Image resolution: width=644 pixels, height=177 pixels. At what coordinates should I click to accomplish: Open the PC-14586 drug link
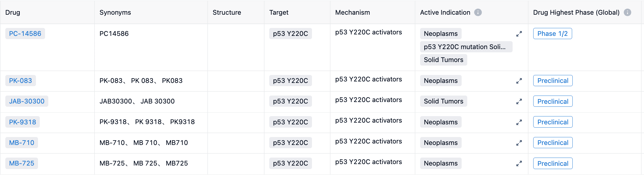(x=25, y=34)
